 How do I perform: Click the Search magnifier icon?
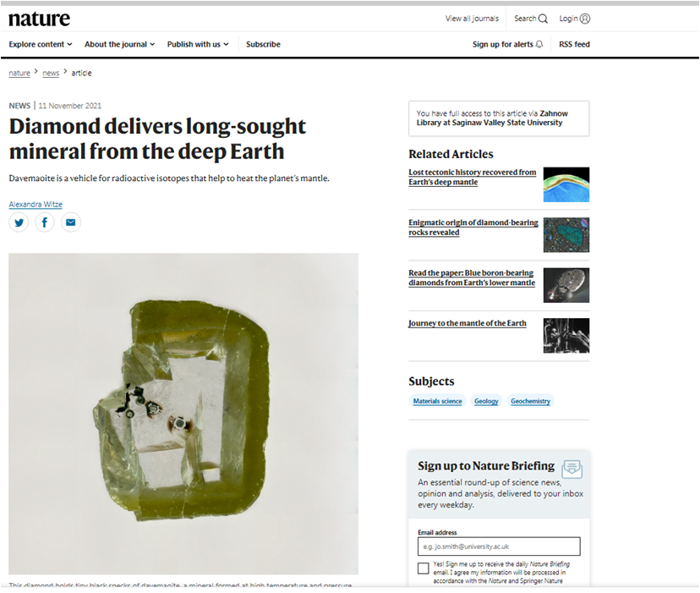pyautogui.click(x=543, y=19)
